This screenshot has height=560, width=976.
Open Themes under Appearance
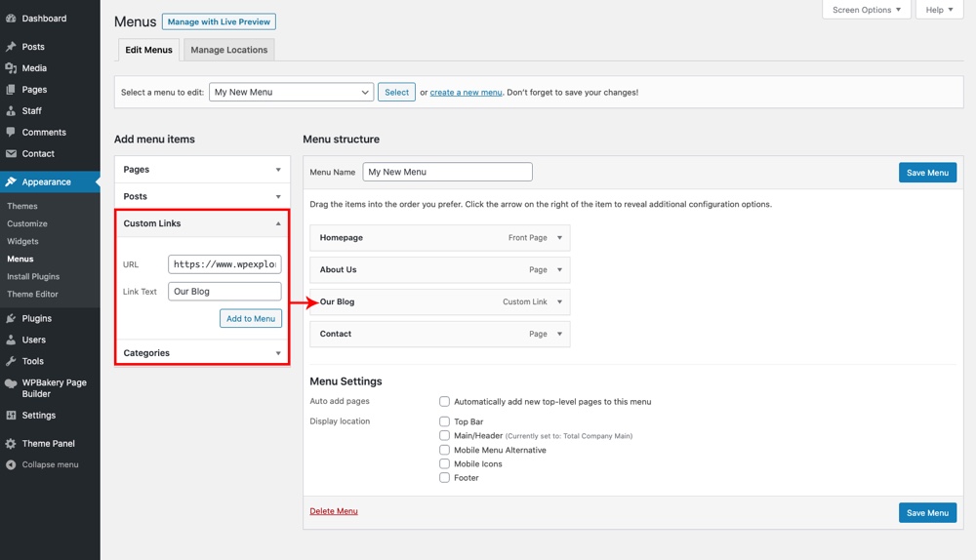[22, 206]
